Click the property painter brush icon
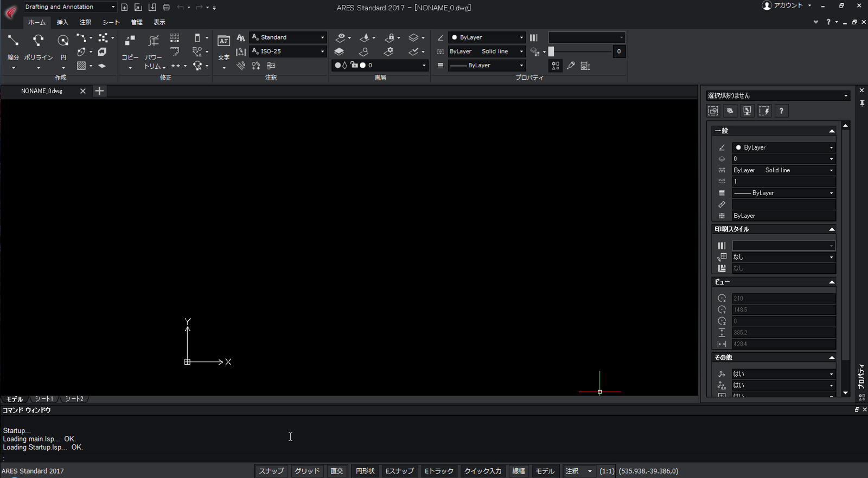This screenshot has height=478, width=868. coord(571,66)
